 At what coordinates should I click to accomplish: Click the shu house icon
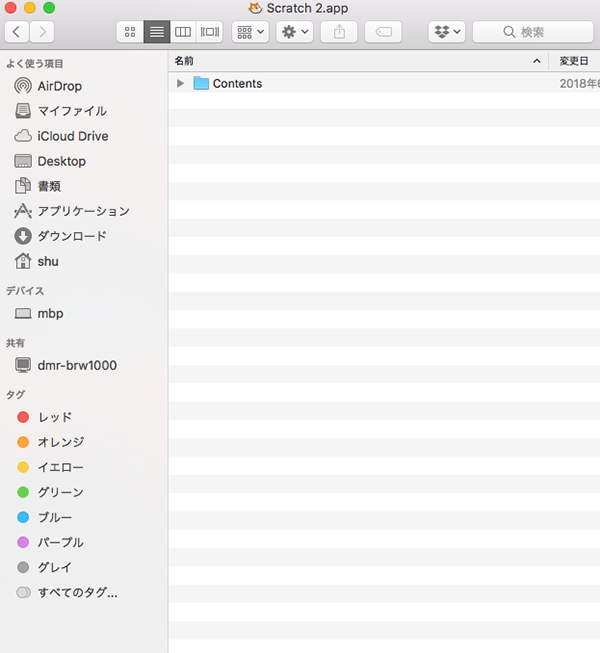click(23, 261)
